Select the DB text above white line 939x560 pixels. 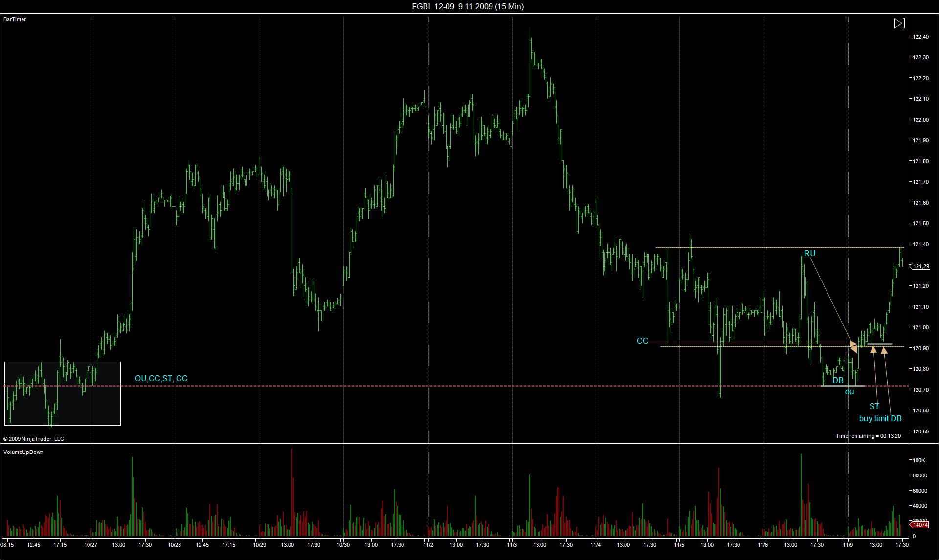tap(838, 380)
